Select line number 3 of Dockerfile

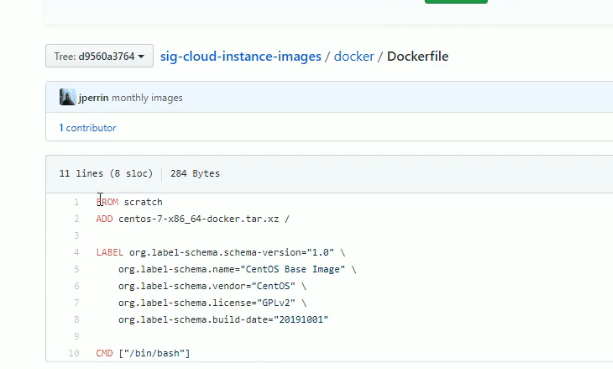[76, 236]
